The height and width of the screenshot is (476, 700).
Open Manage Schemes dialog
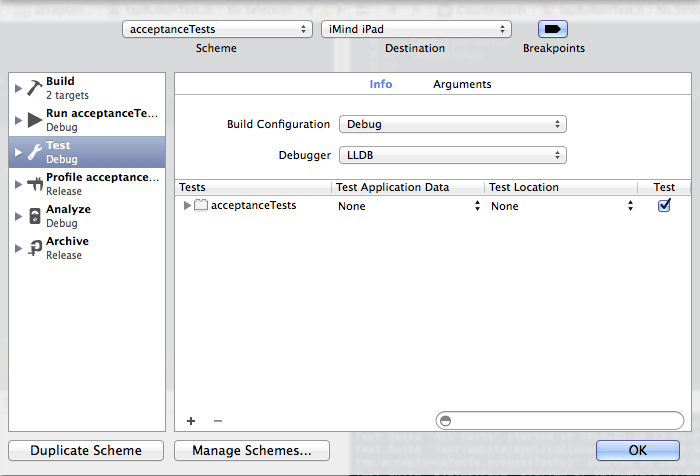tap(252, 450)
